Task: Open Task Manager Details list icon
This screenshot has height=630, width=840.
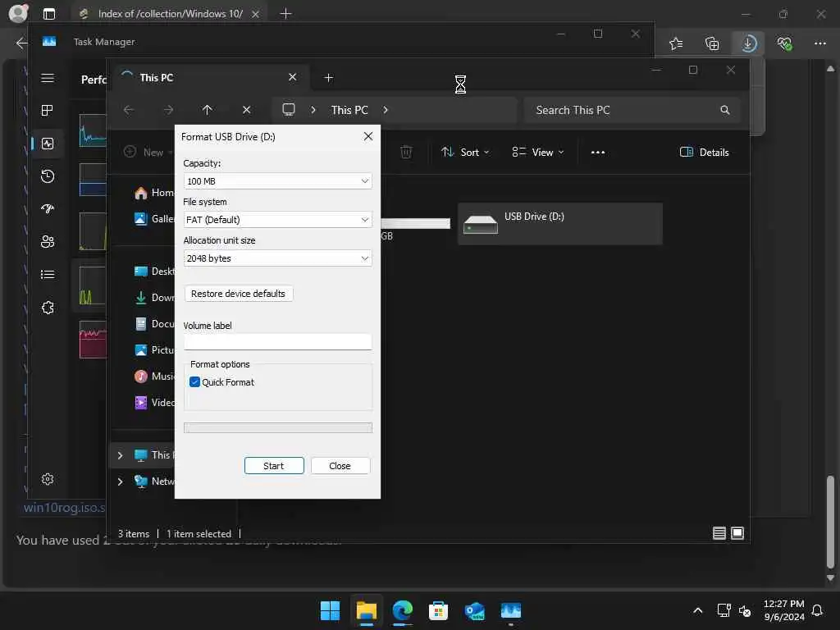Action: point(48,274)
